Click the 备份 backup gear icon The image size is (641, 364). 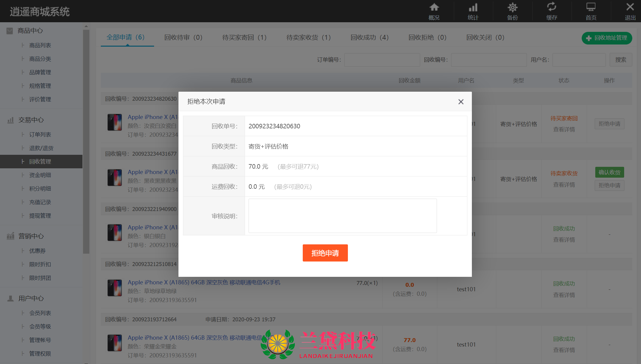point(512,8)
